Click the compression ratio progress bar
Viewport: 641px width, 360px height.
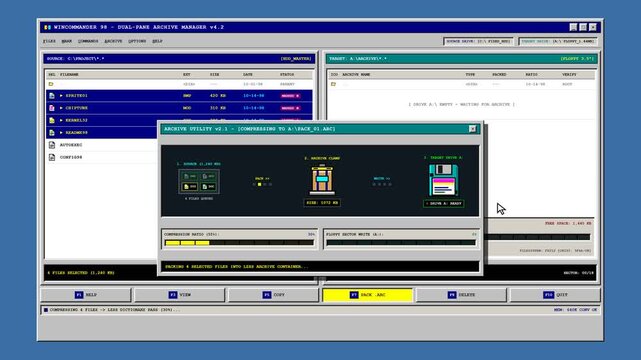[x=239, y=243]
